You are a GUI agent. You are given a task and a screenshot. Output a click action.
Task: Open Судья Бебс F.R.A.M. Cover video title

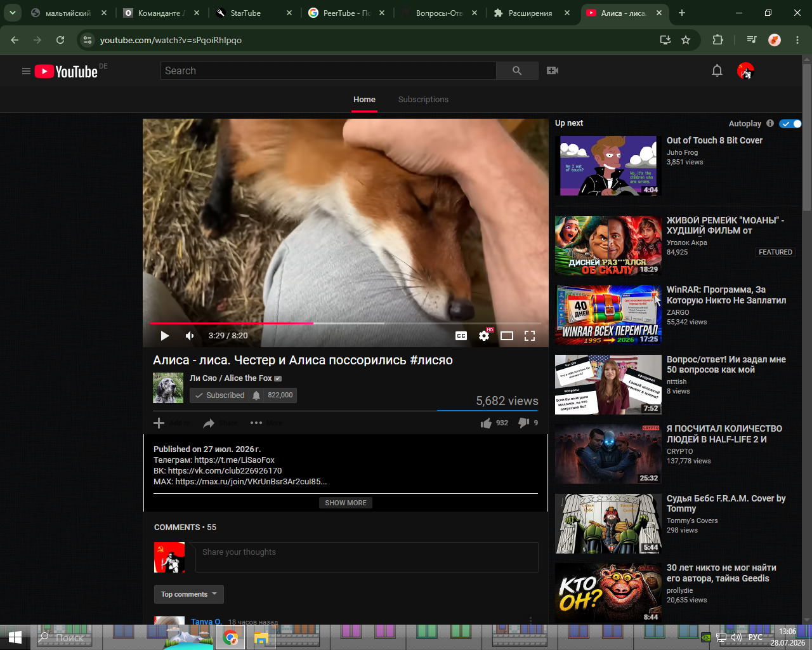tap(726, 503)
